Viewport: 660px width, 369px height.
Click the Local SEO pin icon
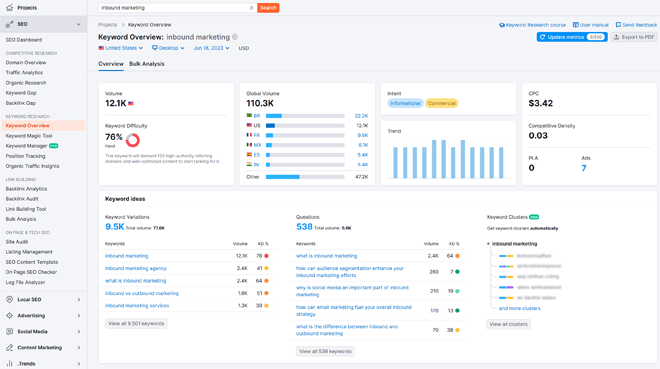pyautogui.click(x=9, y=300)
